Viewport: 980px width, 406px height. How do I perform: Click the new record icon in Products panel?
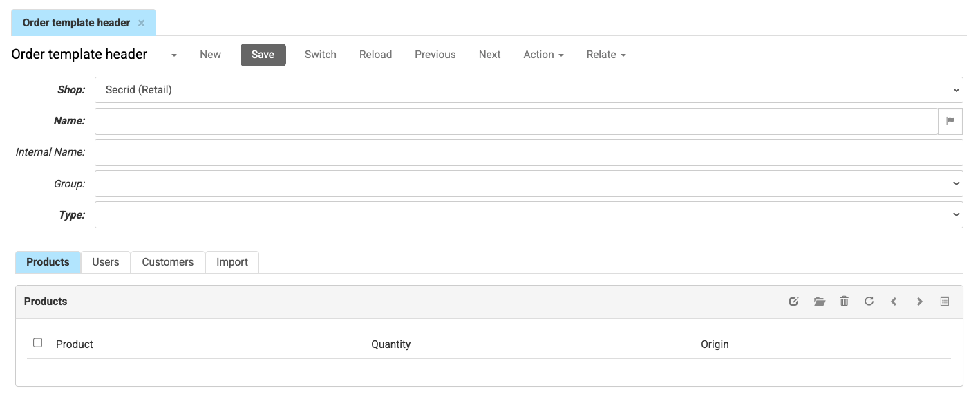794,302
